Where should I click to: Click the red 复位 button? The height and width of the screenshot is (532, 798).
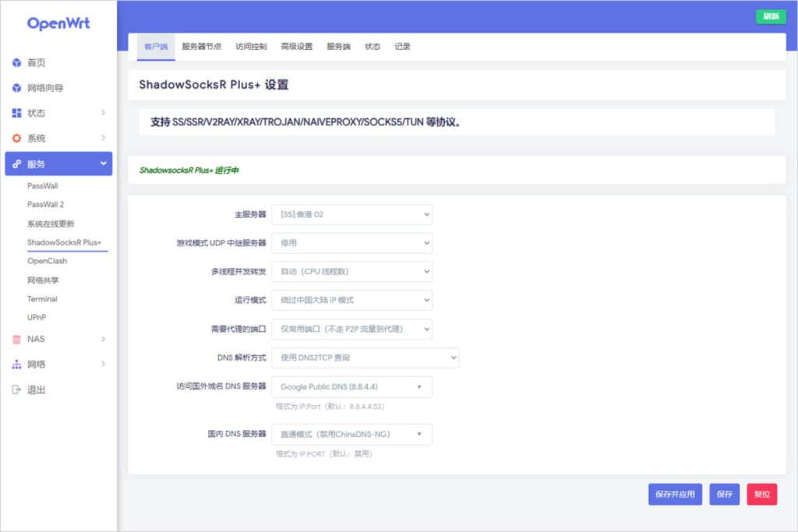(x=762, y=495)
